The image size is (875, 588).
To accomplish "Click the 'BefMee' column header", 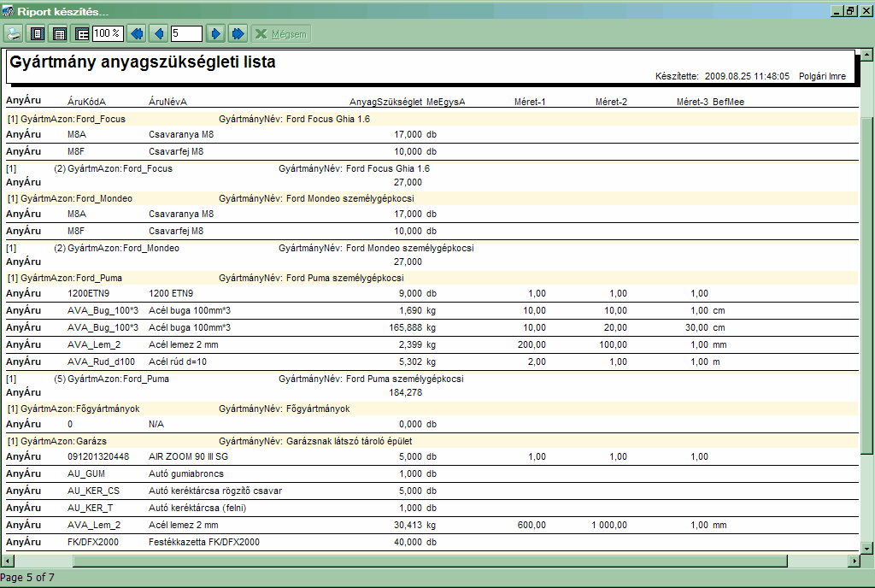I will pyautogui.click(x=728, y=102).
